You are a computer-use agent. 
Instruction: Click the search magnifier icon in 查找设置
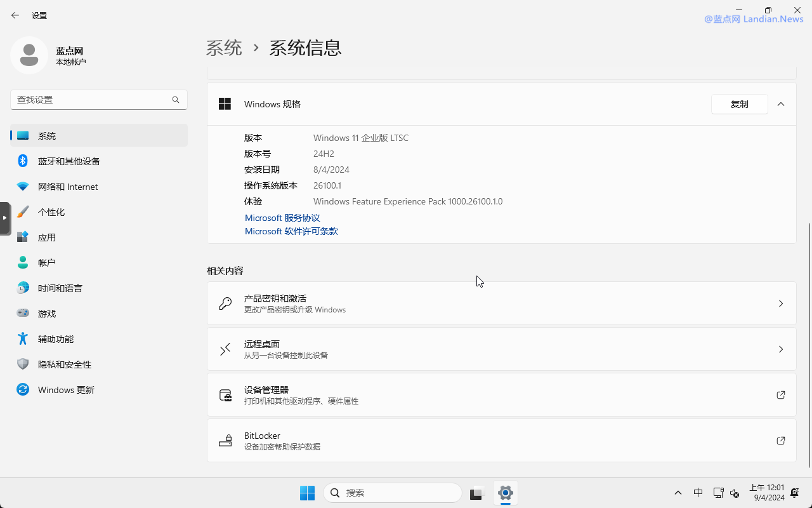(176, 100)
